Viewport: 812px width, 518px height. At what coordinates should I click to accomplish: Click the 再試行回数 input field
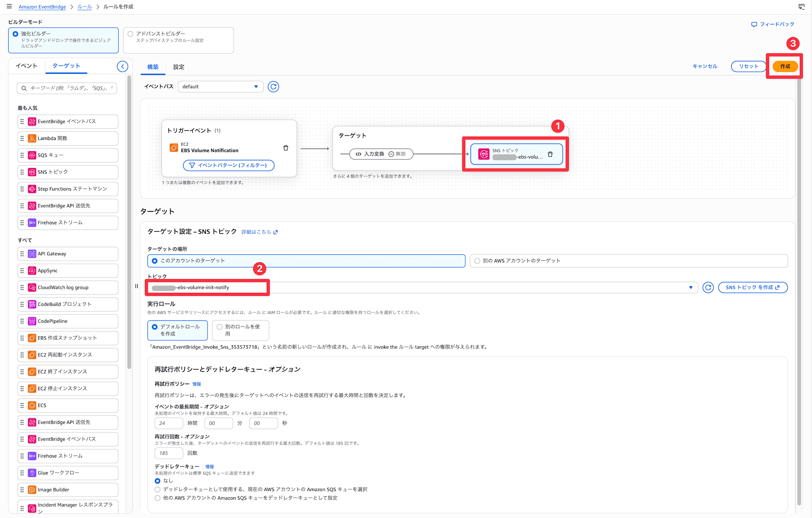point(169,453)
